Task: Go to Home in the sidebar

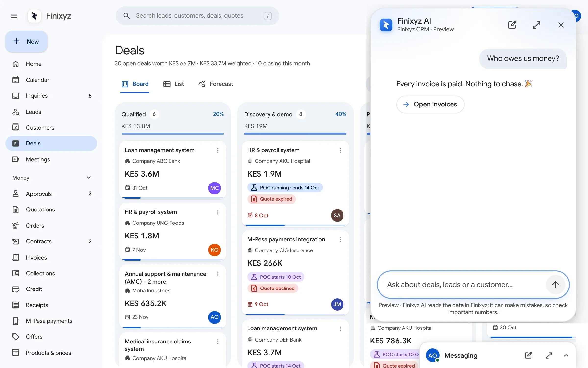Action: [x=51, y=64]
